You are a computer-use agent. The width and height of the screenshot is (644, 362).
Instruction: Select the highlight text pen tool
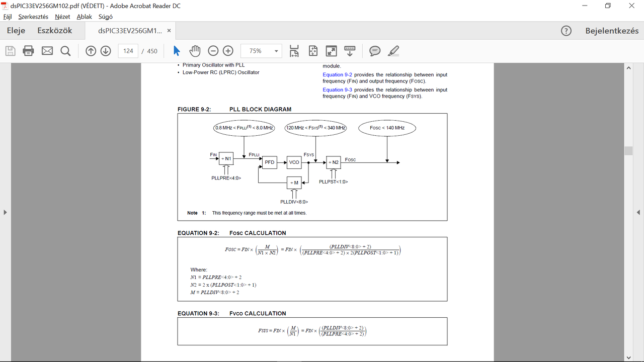click(x=393, y=51)
